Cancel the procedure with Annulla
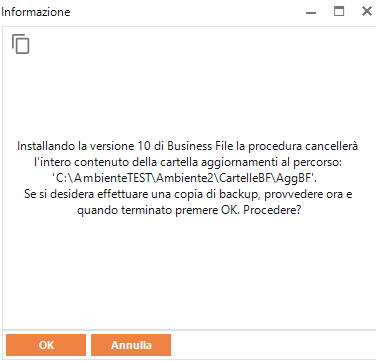Viewport: 376px width, 361px height. click(x=131, y=345)
